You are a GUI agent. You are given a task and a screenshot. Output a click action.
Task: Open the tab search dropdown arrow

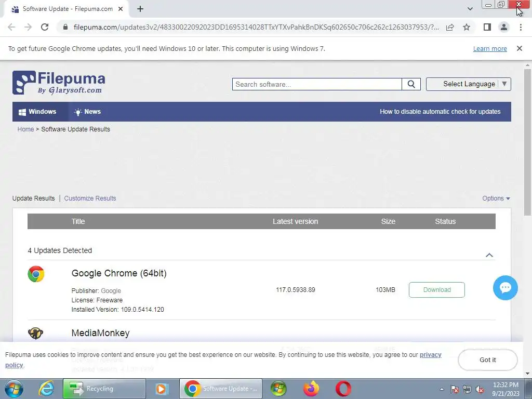click(470, 9)
